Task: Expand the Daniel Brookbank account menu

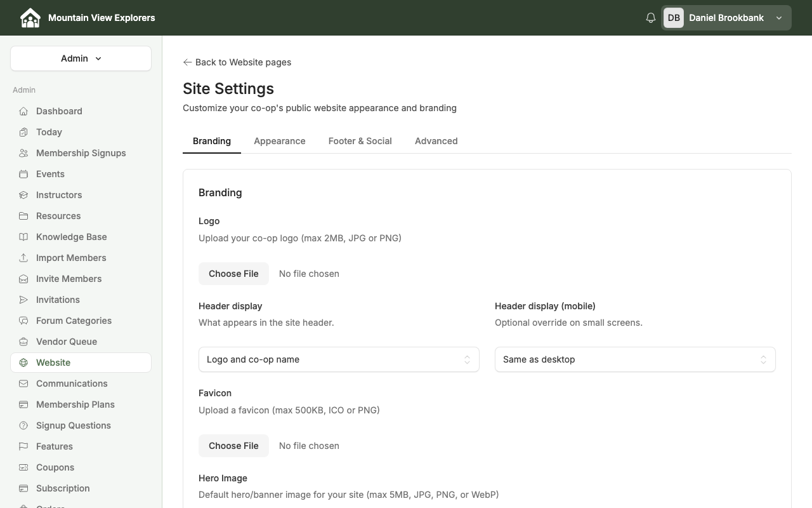Action: pyautogui.click(x=726, y=18)
